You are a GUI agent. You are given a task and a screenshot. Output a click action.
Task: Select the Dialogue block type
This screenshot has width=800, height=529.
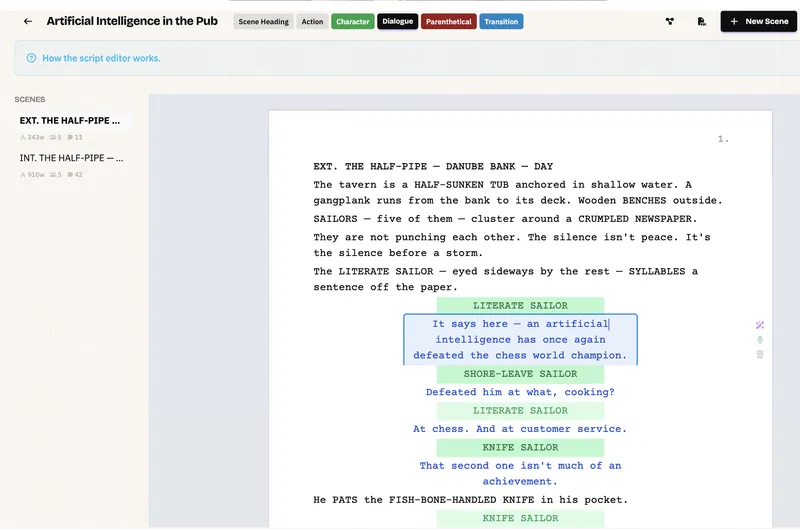click(397, 21)
